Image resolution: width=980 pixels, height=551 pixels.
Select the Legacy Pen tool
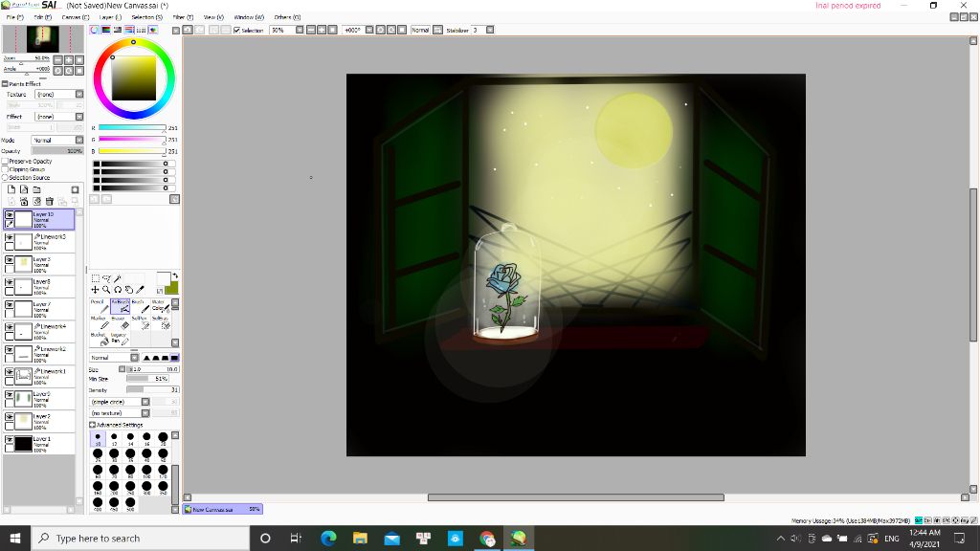point(120,338)
